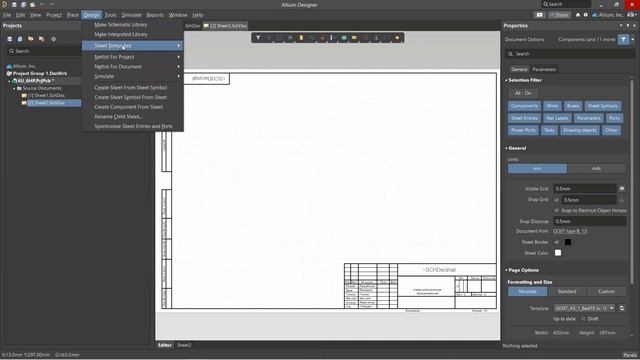Click the comments speech bubble icon
Image resolution: width=640 pixels, height=360 pixels.
click(540, 15)
